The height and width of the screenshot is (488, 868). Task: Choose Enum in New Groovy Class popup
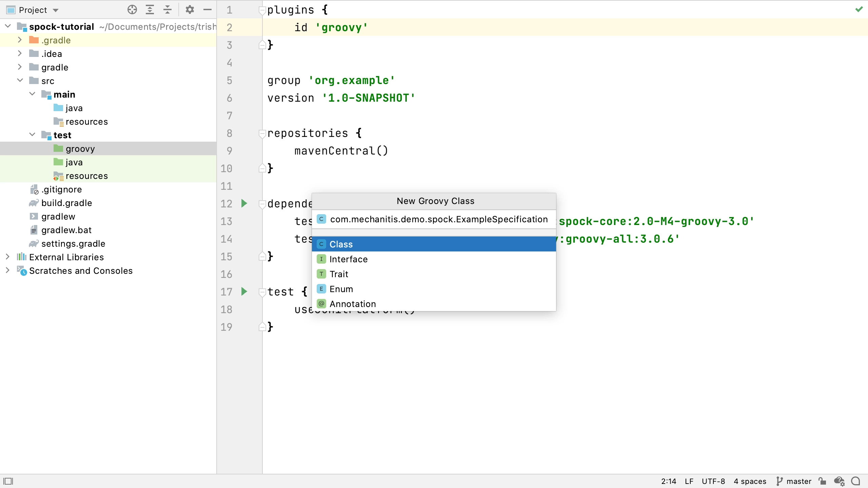click(434, 289)
